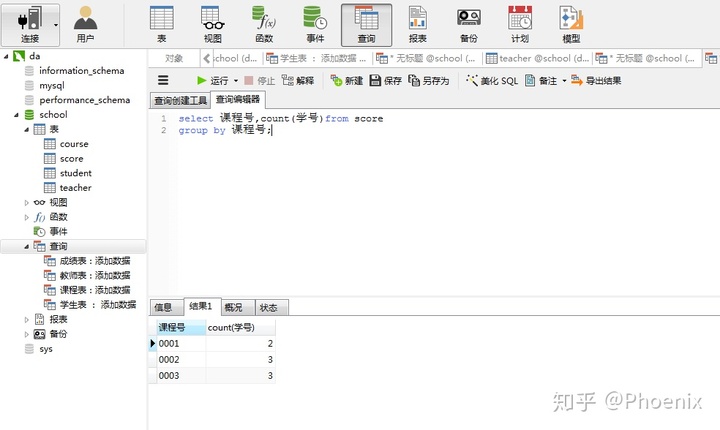Select the 查询 query section

point(366,25)
